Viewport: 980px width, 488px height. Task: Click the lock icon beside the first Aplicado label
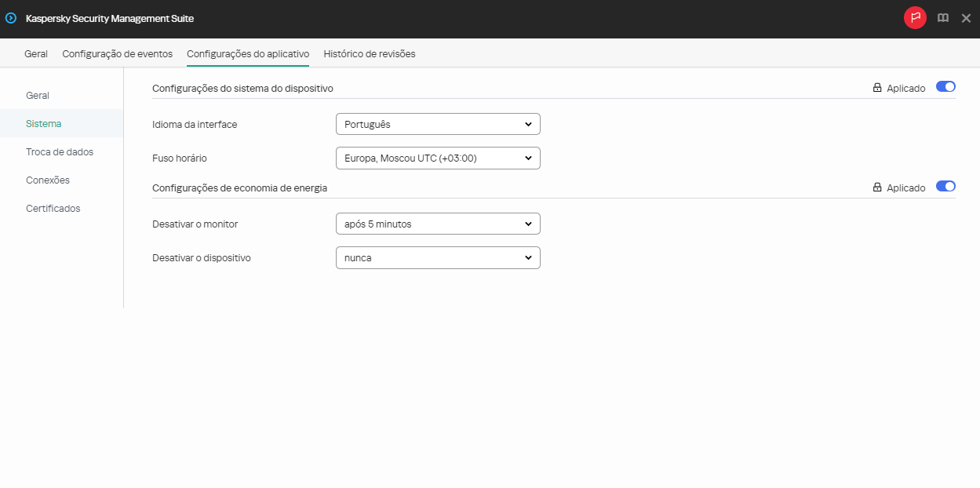click(877, 88)
